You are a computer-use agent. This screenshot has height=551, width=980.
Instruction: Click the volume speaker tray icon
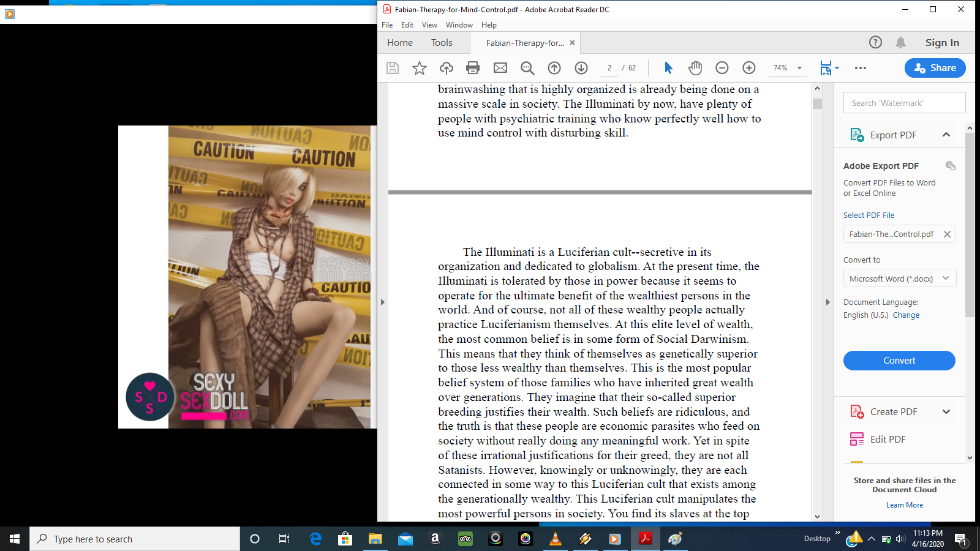point(900,539)
